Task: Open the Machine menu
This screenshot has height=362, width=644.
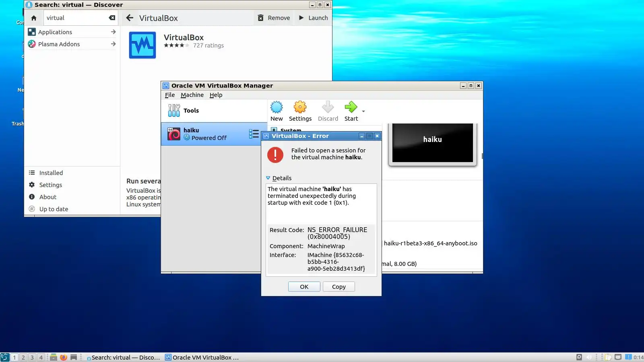Action: (x=192, y=95)
